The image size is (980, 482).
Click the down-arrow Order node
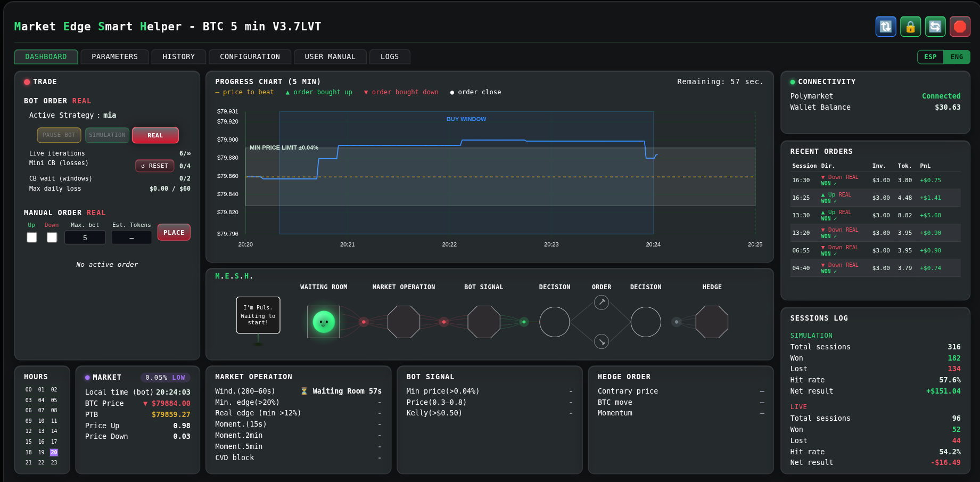tap(602, 341)
